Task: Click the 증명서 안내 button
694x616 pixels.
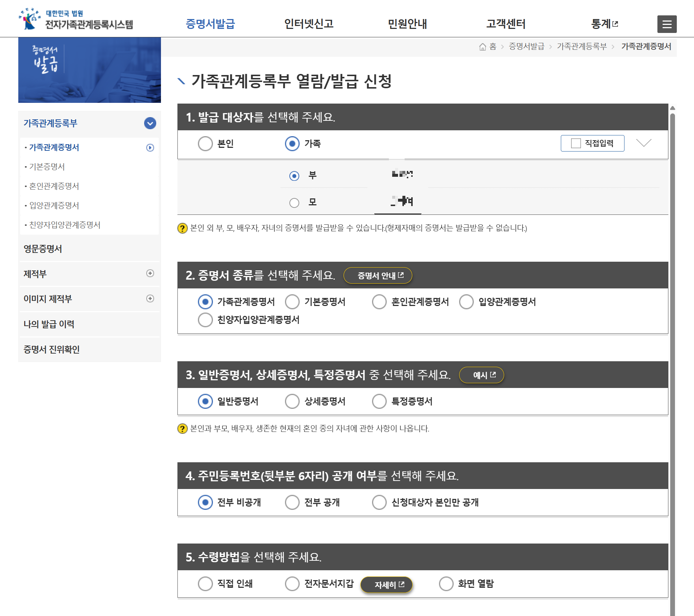Action: (x=378, y=276)
